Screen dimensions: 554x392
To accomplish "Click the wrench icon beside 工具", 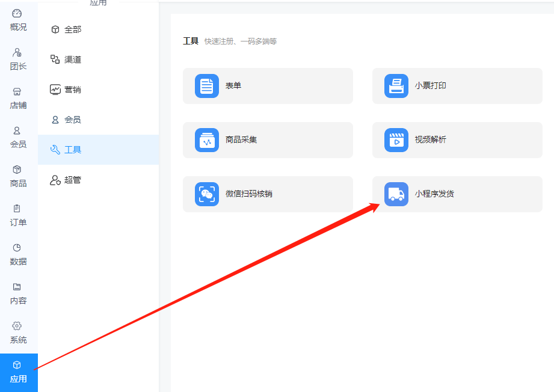I will coord(55,150).
